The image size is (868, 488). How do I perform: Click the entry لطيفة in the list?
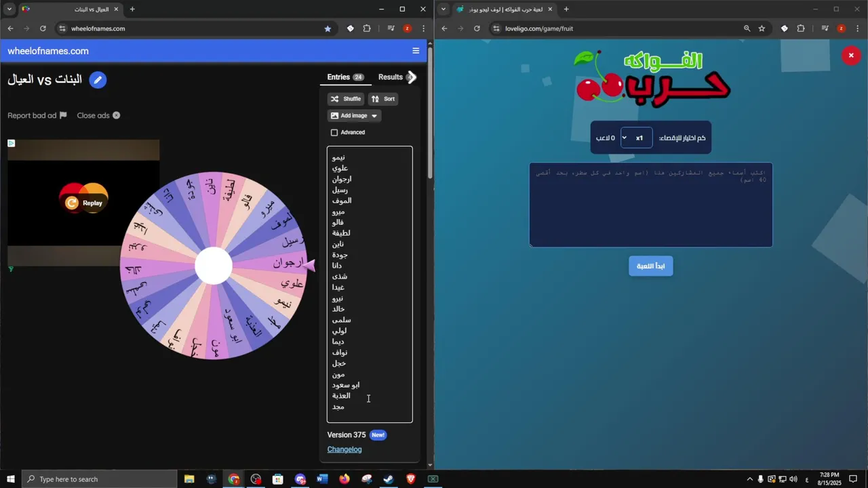click(x=341, y=233)
